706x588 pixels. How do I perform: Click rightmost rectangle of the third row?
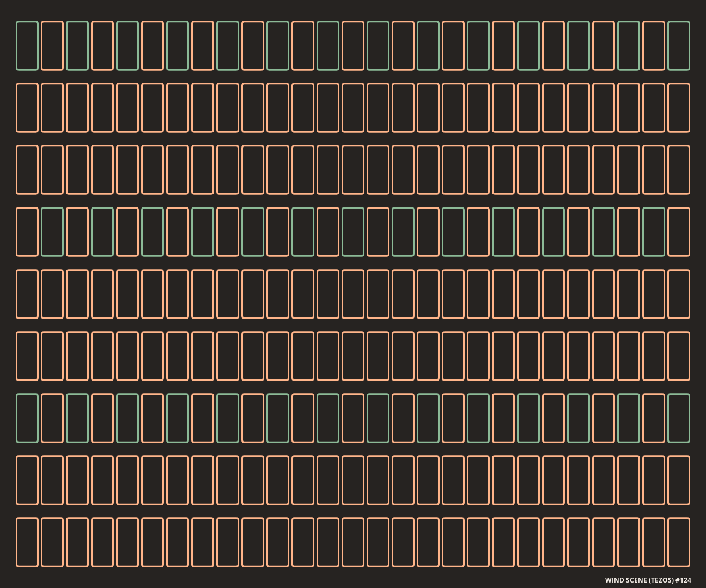click(679, 170)
